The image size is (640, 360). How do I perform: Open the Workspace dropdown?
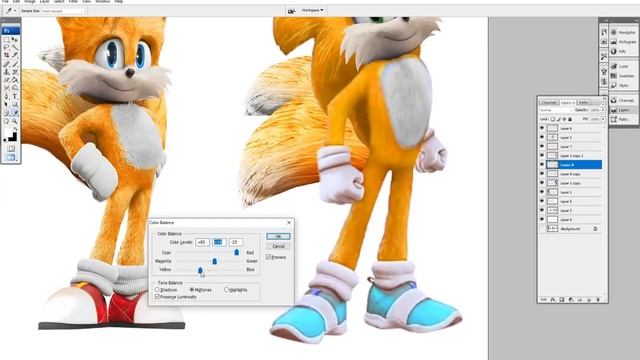[312, 10]
